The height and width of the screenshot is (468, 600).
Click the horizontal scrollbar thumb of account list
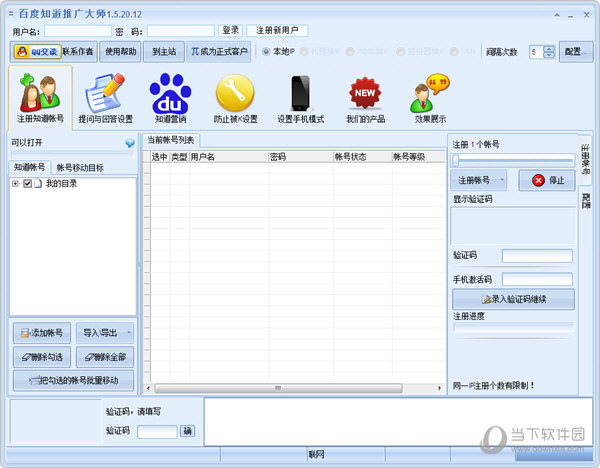click(278, 388)
